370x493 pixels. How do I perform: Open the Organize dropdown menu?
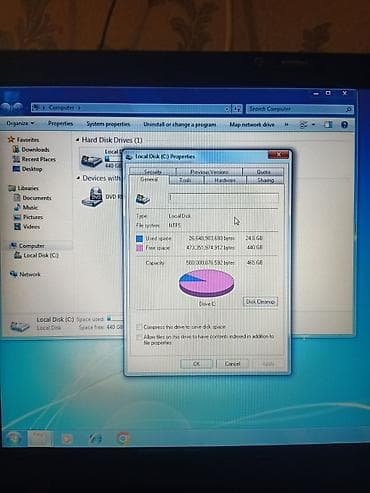[x=20, y=123]
